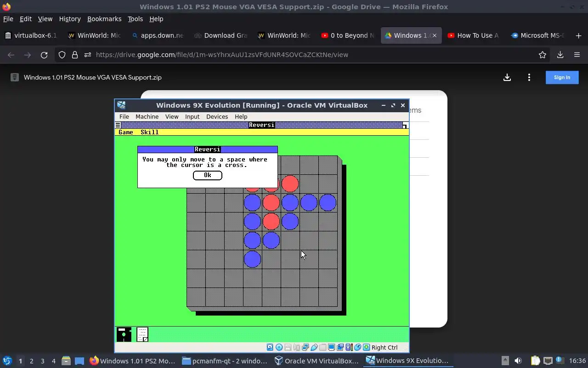Open Google Drive more actions menu
The width and height of the screenshot is (588, 368).
(x=529, y=77)
